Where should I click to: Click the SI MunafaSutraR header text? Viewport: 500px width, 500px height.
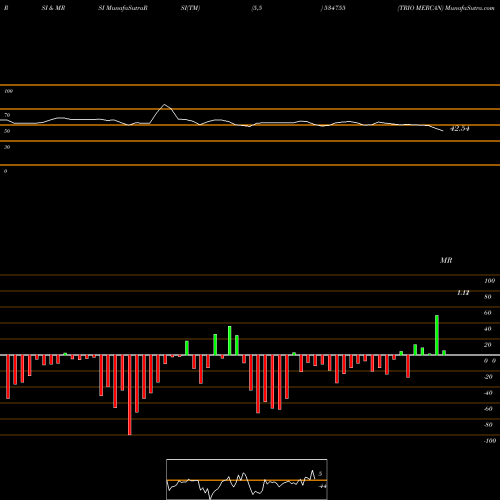coord(123,8)
